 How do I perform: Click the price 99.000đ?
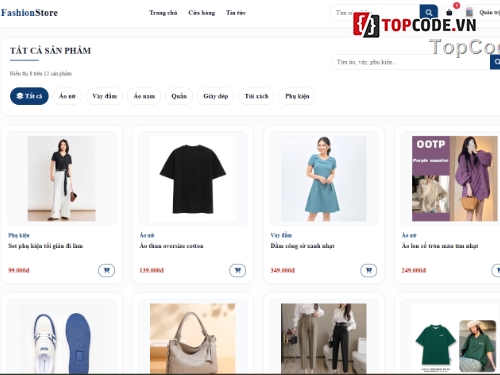[19, 270]
